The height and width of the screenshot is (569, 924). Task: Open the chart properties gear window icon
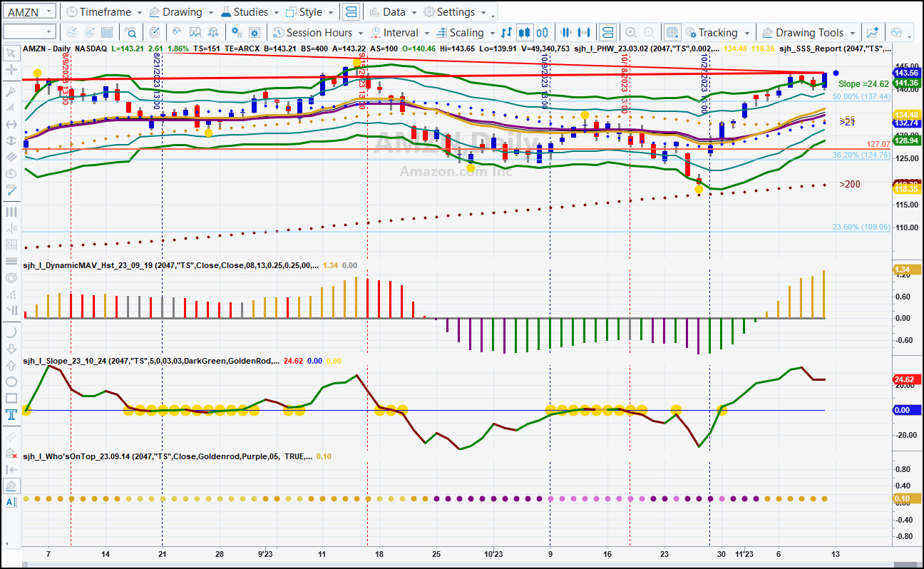tap(255, 32)
